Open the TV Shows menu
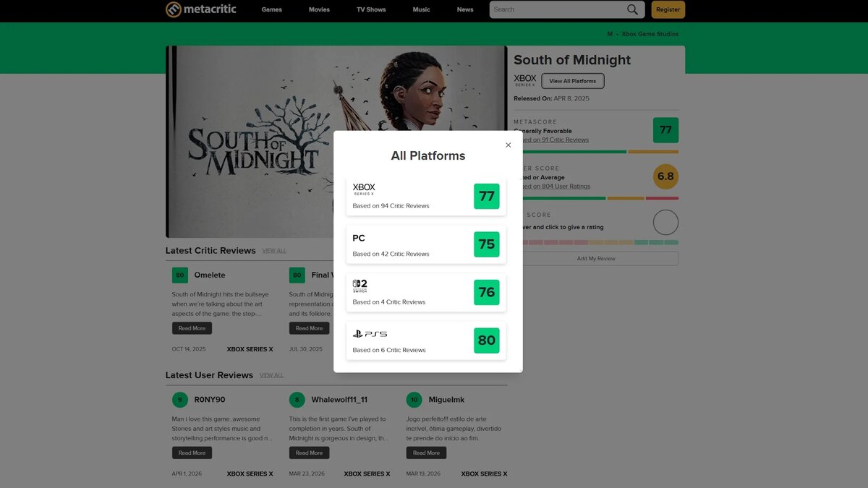 pos(371,9)
